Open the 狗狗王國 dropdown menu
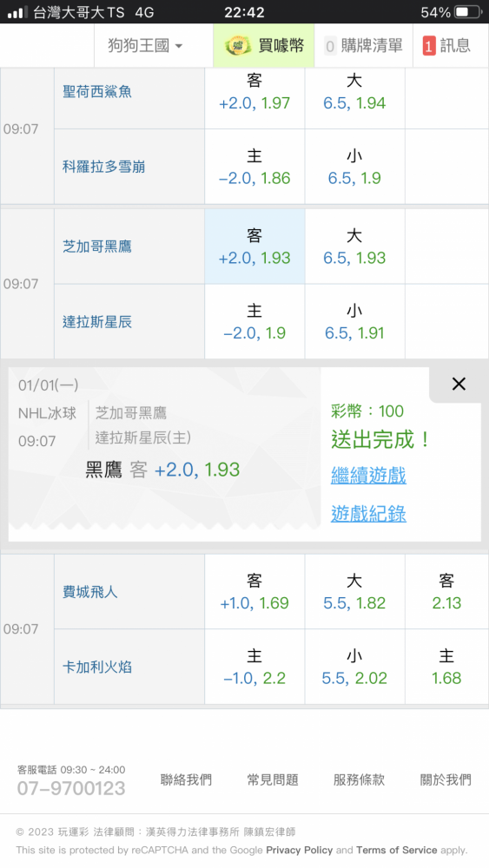489x868 pixels. tap(145, 45)
